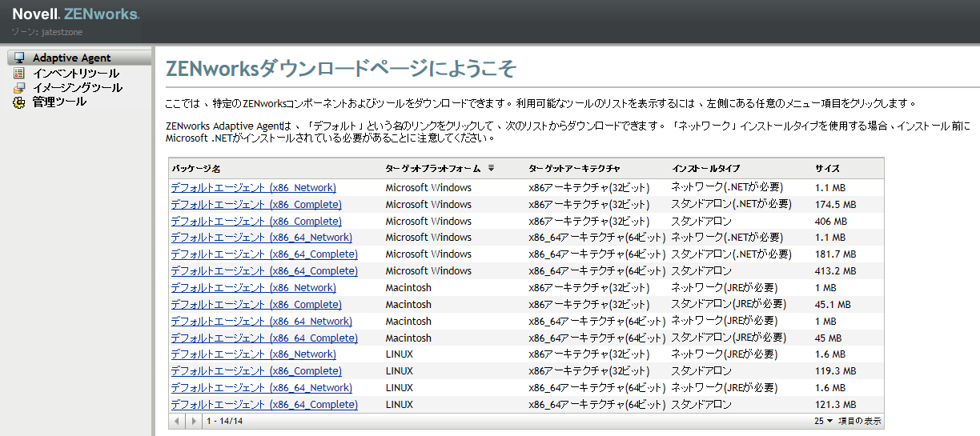Image resolution: width=980 pixels, height=436 pixels.
Task: Click the Adaptive Agent monitor icon
Action: pos(19,58)
